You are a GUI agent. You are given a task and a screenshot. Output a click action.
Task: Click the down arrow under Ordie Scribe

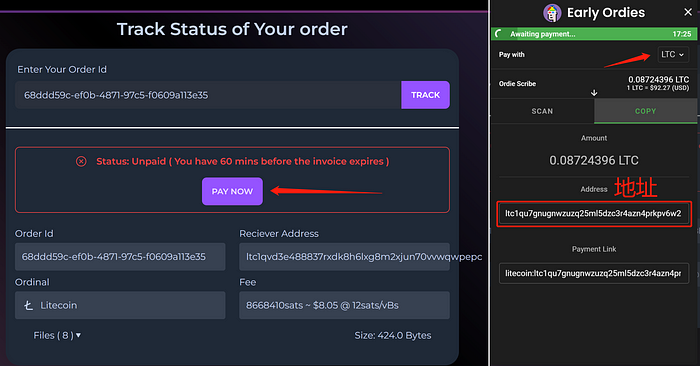594,93
